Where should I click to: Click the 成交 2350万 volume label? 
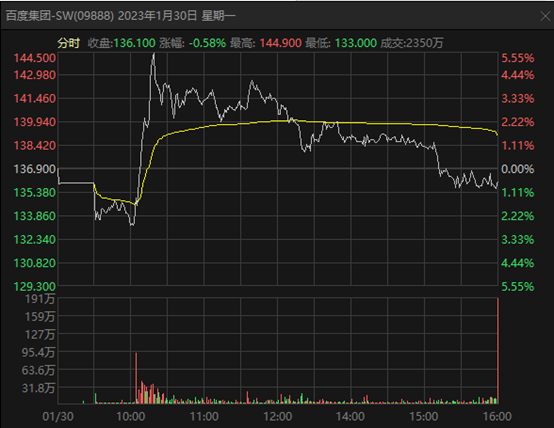pos(412,43)
